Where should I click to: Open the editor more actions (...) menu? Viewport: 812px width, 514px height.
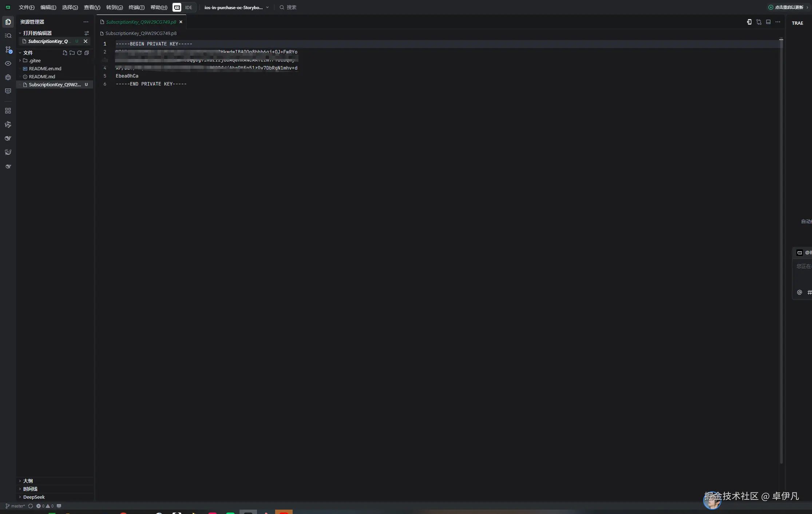click(x=778, y=22)
